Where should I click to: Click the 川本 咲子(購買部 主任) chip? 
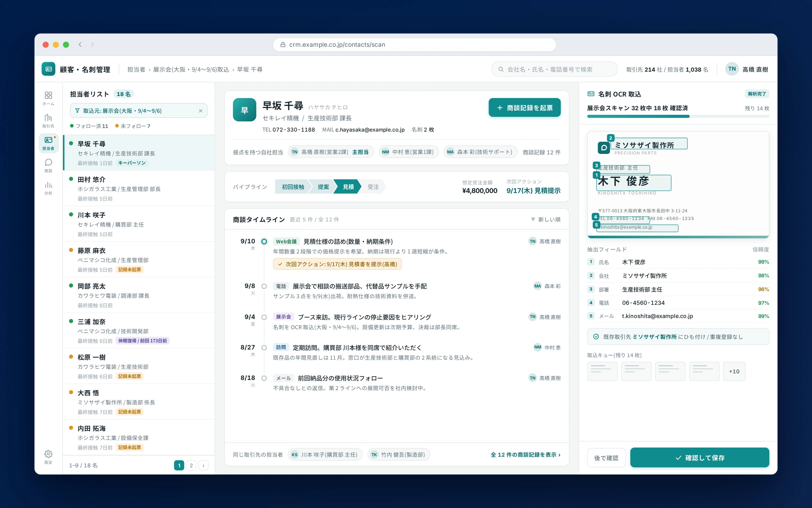click(x=325, y=455)
